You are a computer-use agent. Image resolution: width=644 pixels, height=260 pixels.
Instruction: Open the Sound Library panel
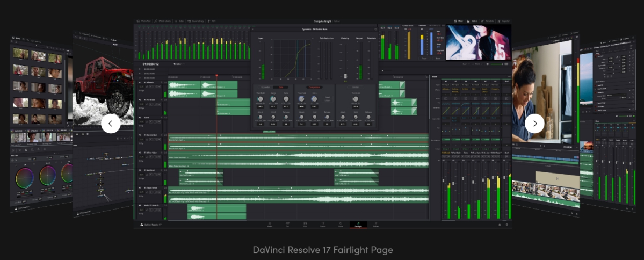196,21
